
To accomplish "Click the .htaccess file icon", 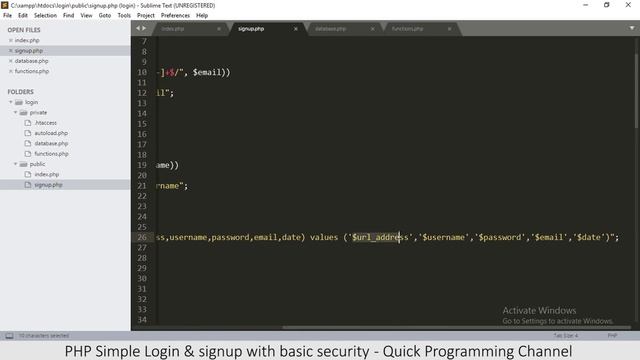I will 28,123.
